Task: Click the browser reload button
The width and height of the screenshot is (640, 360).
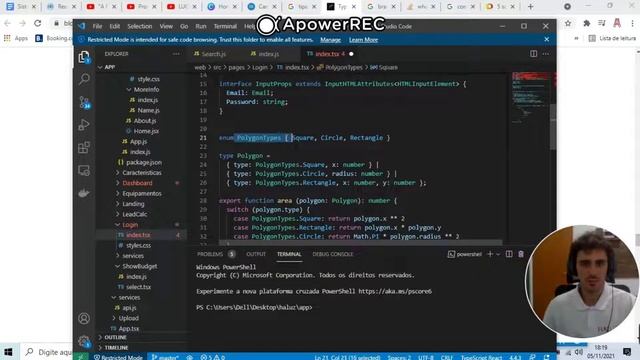Action: 38,23
